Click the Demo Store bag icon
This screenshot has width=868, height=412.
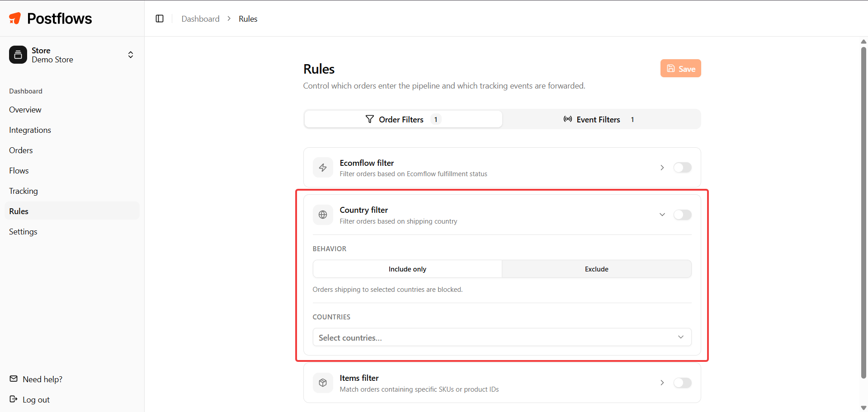tap(18, 55)
